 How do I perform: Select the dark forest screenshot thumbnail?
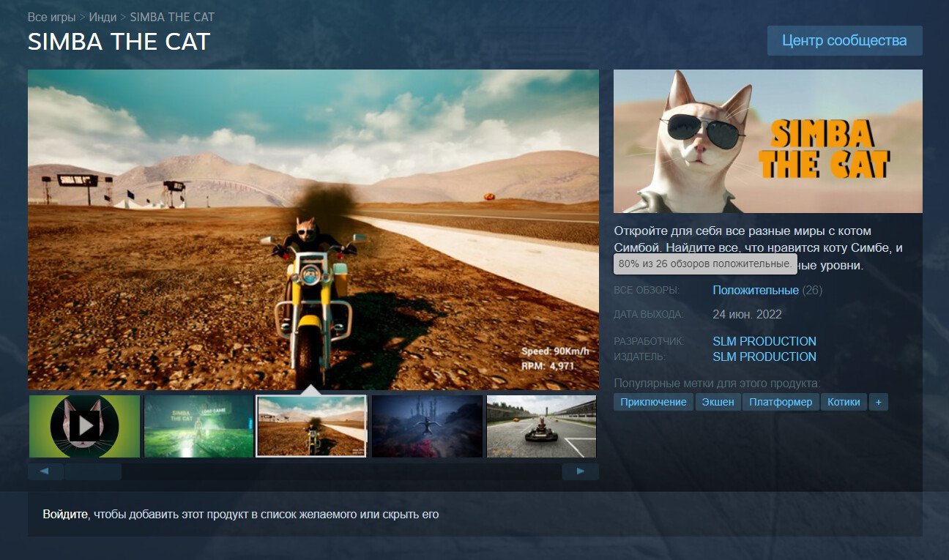tap(427, 426)
